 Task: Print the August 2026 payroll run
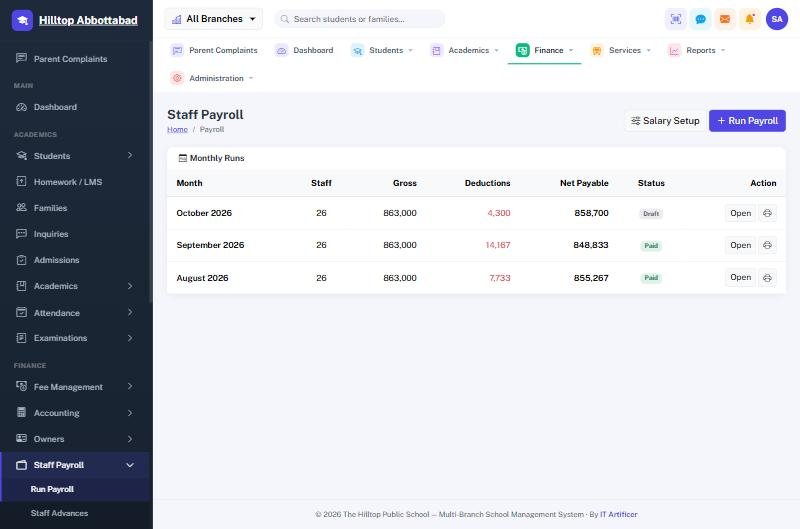767,278
